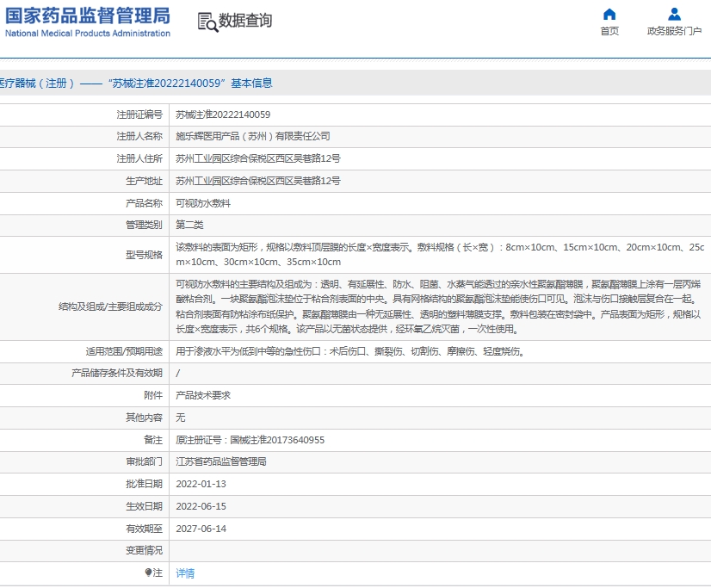
Task: Click the 数据查询 heading text
Action: [245, 21]
